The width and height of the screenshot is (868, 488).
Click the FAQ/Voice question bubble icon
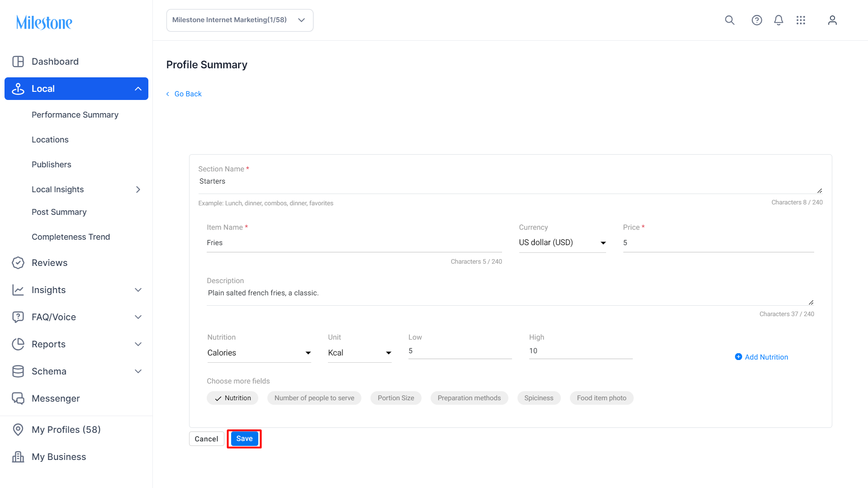[18, 317]
